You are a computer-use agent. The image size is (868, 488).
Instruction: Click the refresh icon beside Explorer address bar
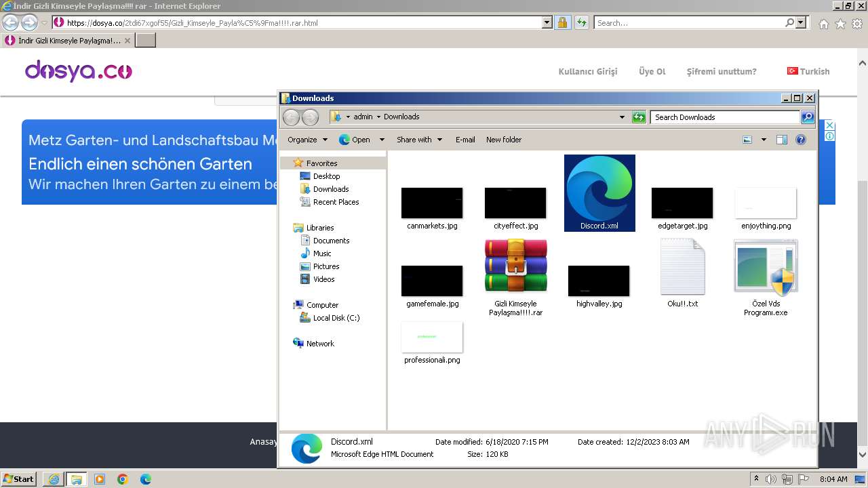639,117
